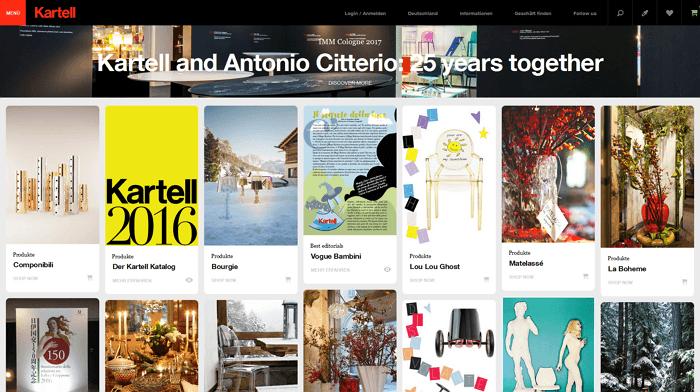Click the Best editorials label on Vogue Bambini

(x=326, y=246)
